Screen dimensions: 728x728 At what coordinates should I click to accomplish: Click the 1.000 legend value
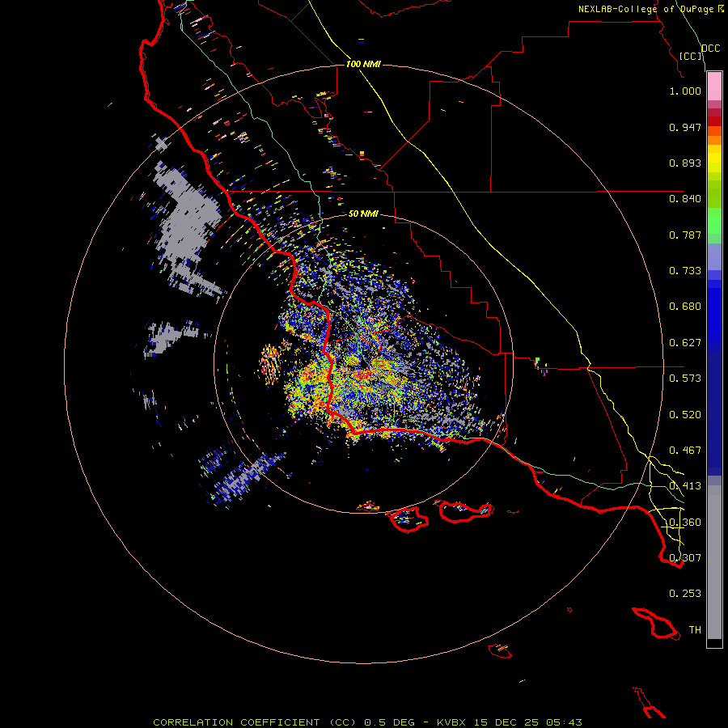point(685,91)
